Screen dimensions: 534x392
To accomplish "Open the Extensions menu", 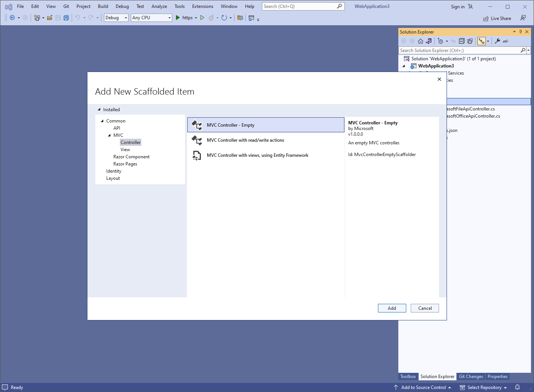I will click(202, 6).
